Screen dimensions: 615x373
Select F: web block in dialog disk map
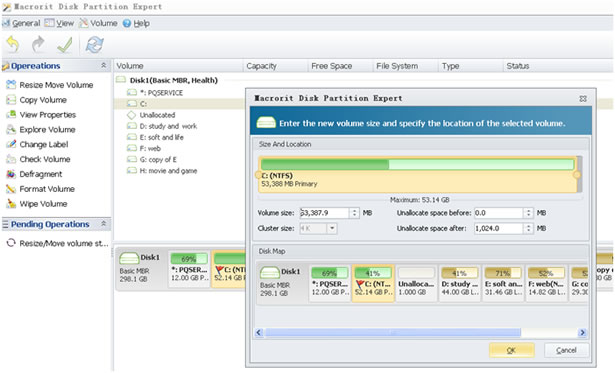(546, 283)
